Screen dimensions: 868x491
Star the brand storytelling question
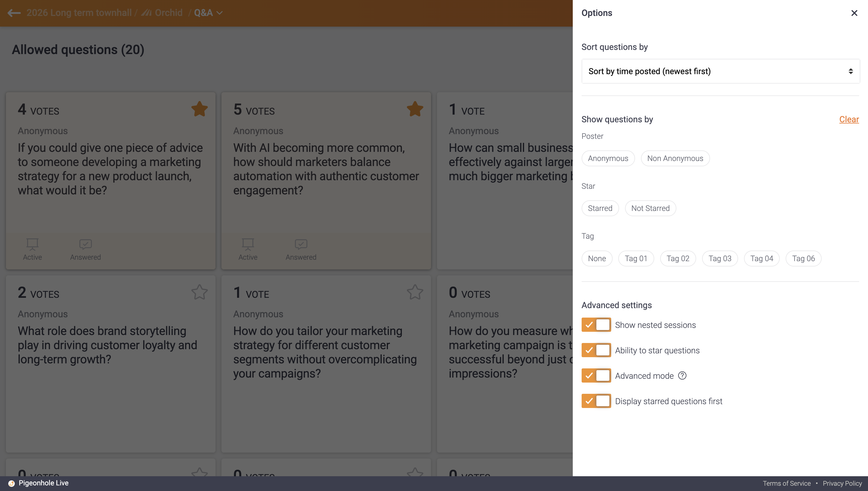coord(200,292)
